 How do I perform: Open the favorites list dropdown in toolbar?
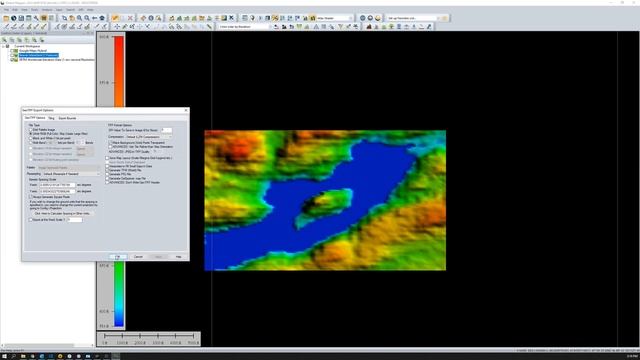point(413,18)
